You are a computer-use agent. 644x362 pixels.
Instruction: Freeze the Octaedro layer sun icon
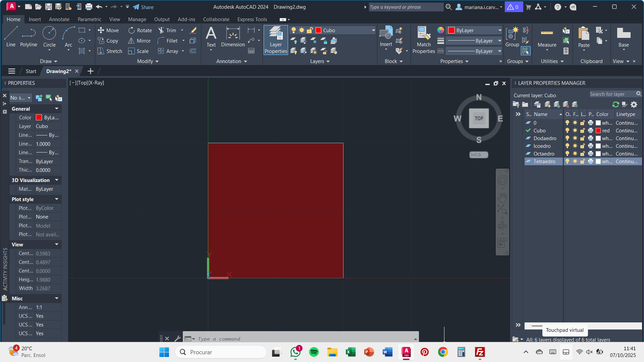575,154
